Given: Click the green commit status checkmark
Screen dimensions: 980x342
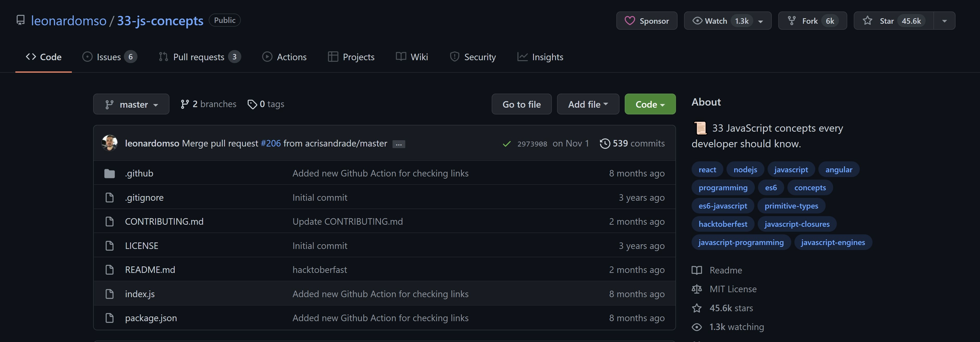Looking at the screenshot, I should 506,144.
